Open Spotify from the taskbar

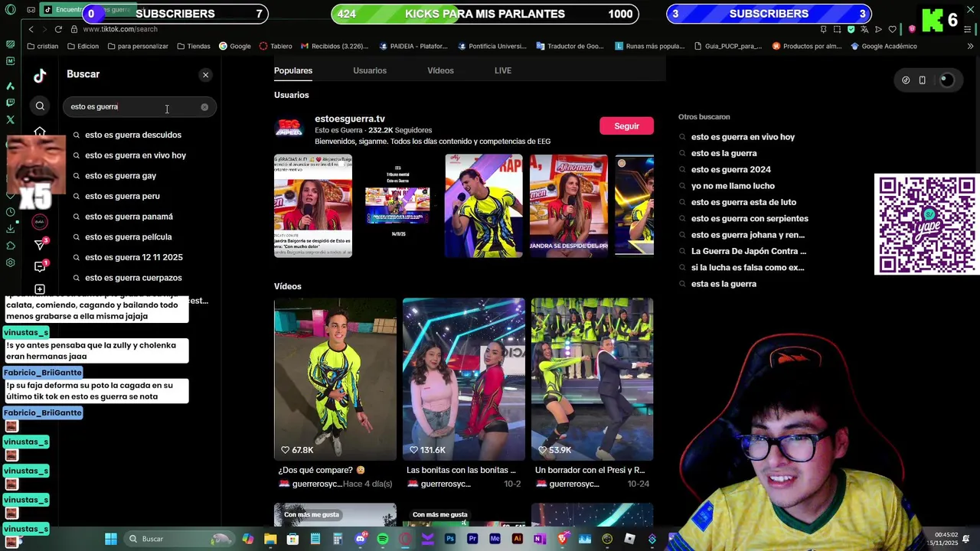(x=383, y=539)
